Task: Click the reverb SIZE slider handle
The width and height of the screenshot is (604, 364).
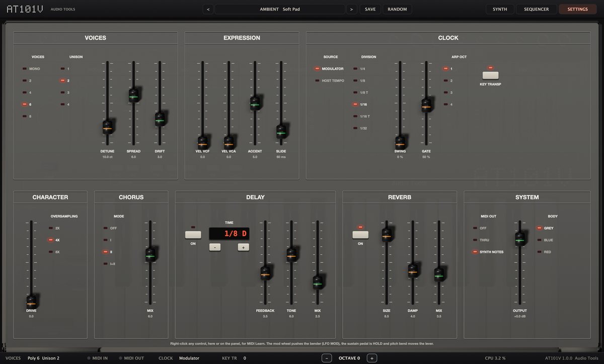Action: [387, 234]
